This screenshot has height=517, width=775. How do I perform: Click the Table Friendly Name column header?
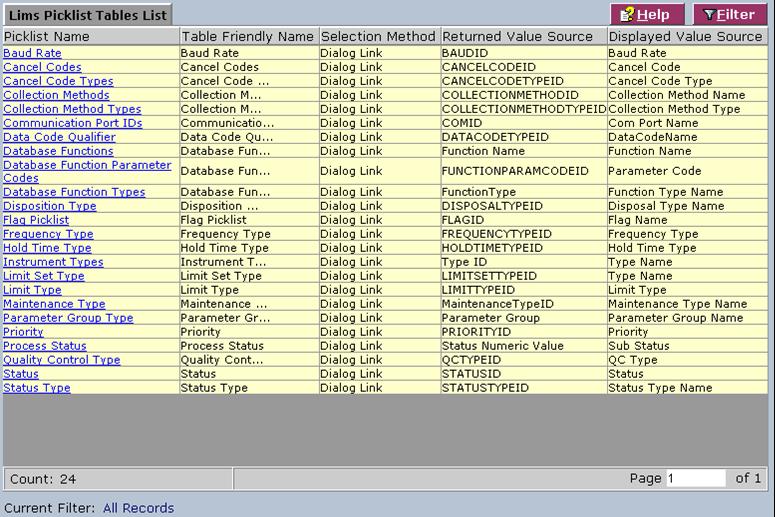tap(249, 37)
